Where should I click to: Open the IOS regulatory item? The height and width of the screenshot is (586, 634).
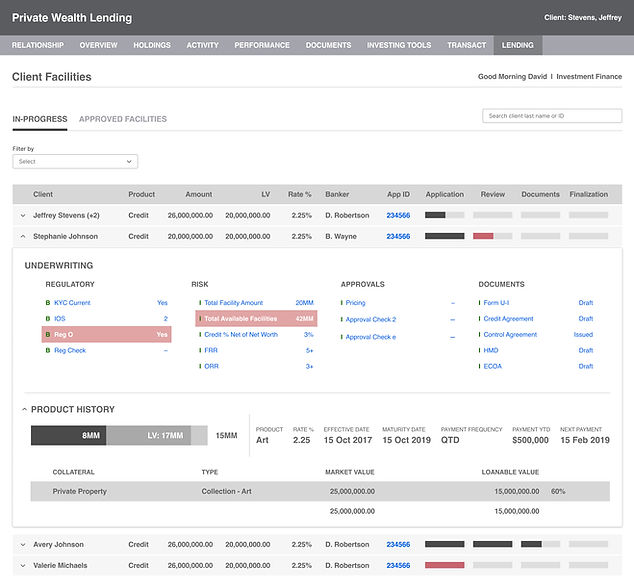(x=60, y=319)
